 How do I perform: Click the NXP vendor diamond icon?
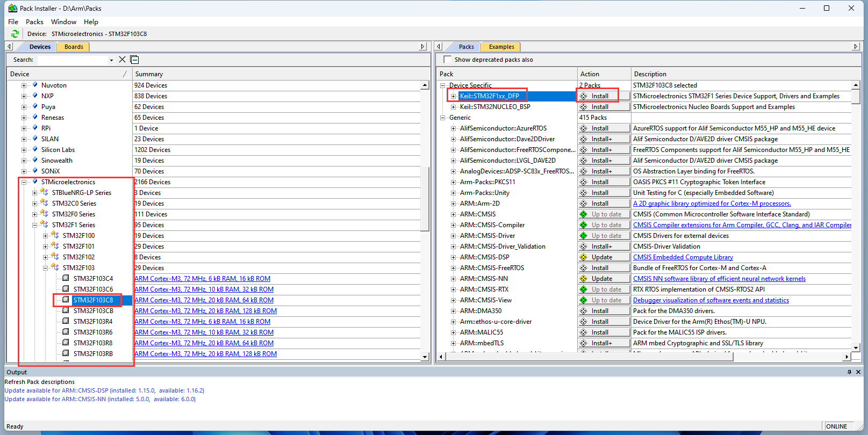(35, 96)
